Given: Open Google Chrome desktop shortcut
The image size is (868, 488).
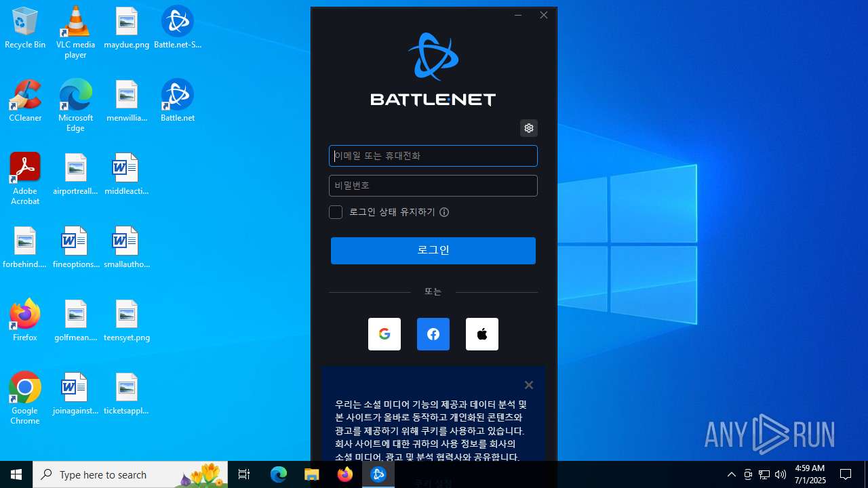Looking at the screenshot, I should [x=25, y=399].
